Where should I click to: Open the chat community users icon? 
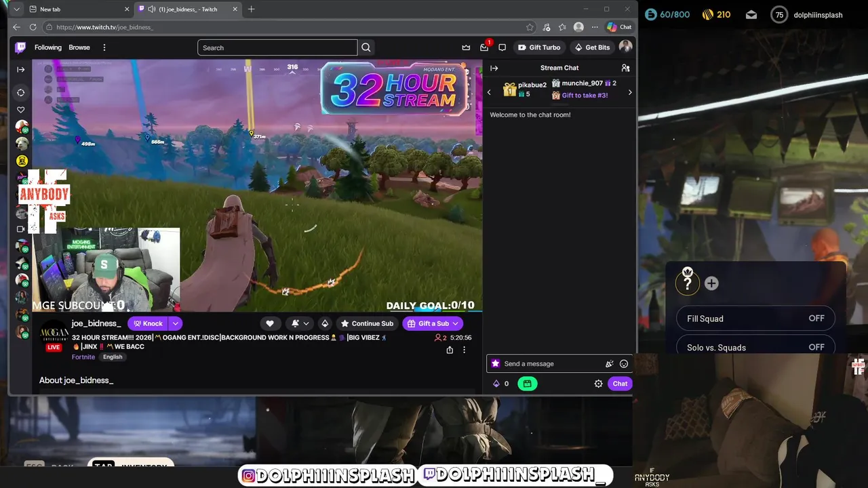pos(625,68)
